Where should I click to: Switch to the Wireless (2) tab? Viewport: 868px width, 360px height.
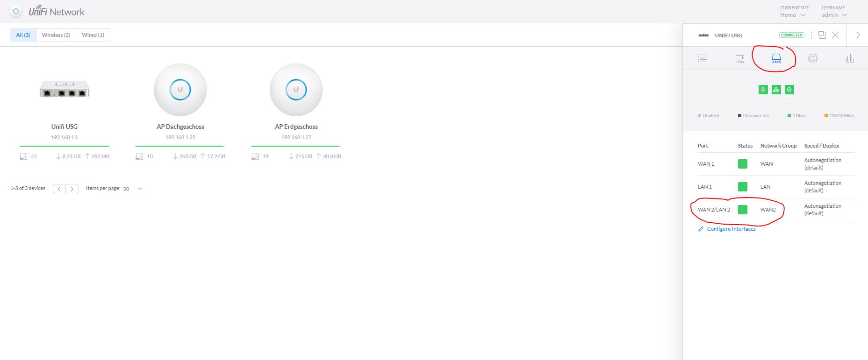[56, 35]
